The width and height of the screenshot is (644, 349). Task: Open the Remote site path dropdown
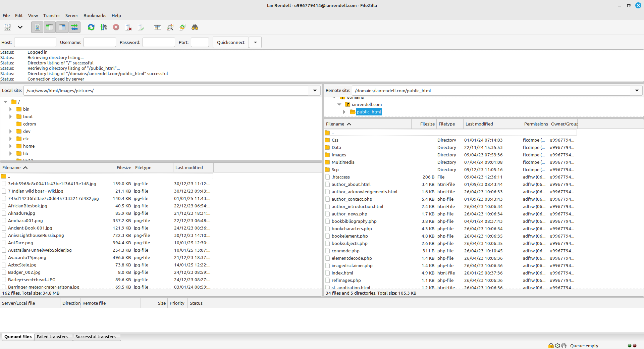pyautogui.click(x=636, y=91)
